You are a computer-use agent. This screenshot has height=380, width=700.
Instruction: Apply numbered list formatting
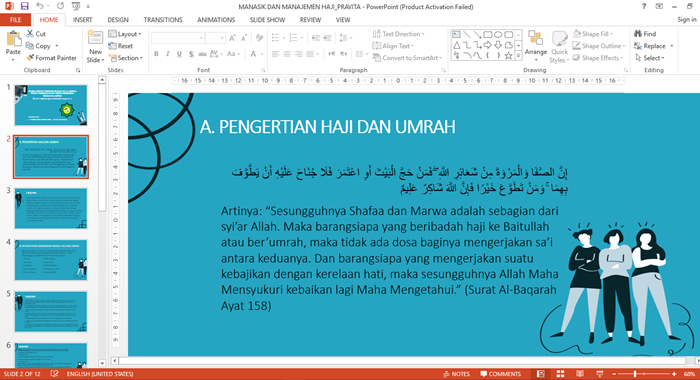tap(295, 38)
